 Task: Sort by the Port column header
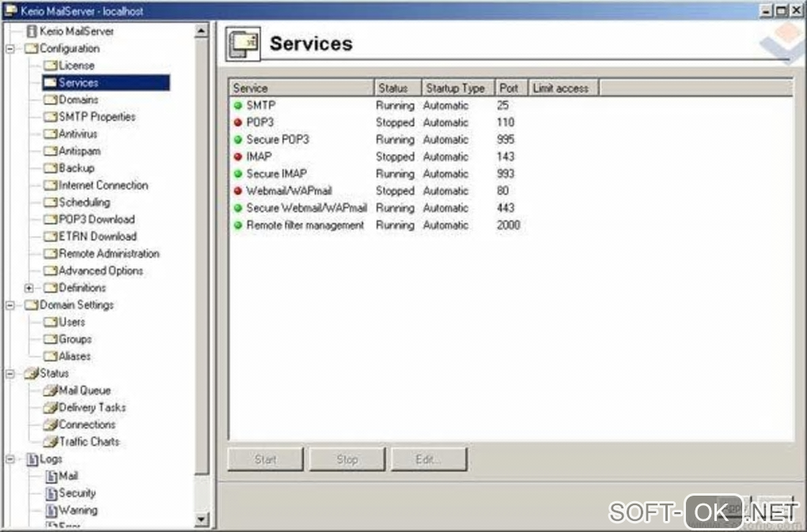[511, 88]
